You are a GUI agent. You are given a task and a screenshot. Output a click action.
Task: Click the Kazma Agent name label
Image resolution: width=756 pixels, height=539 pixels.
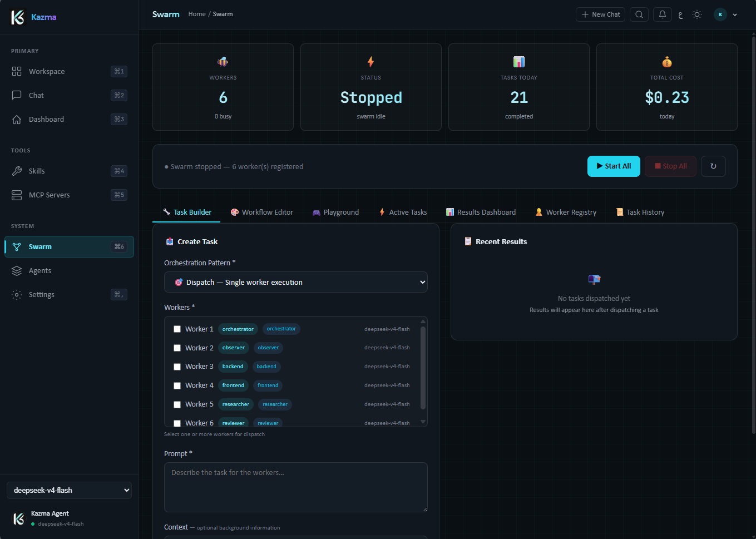click(50, 513)
